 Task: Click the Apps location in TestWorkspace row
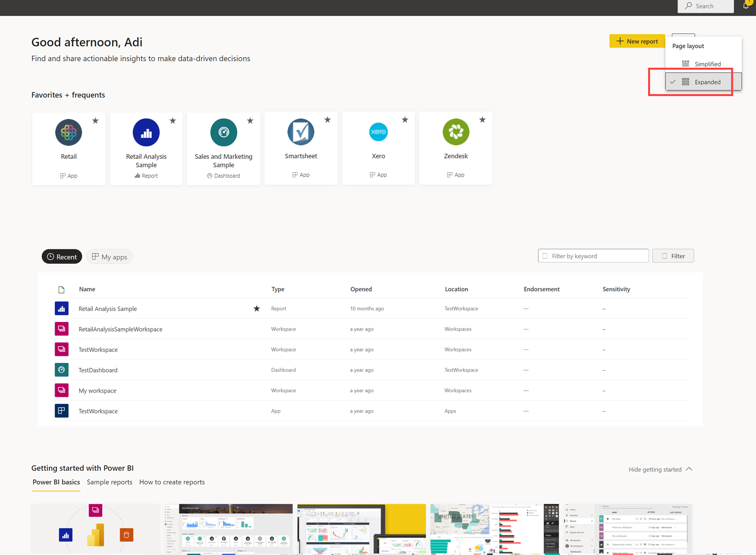tap(450, 411)
